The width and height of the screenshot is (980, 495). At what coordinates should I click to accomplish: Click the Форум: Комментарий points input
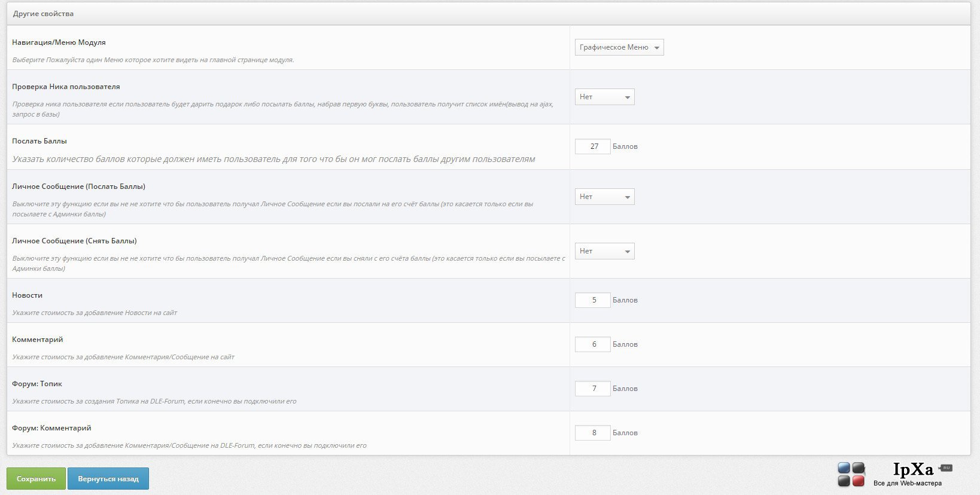pos(593,433)
